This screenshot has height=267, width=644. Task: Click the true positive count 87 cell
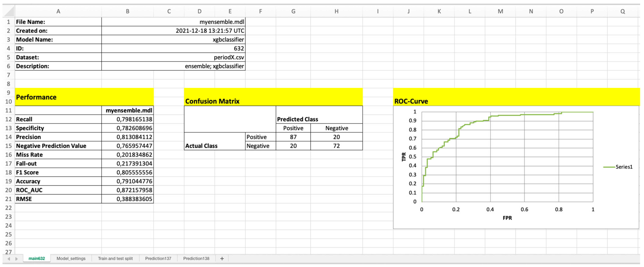(x=293, y=137)
